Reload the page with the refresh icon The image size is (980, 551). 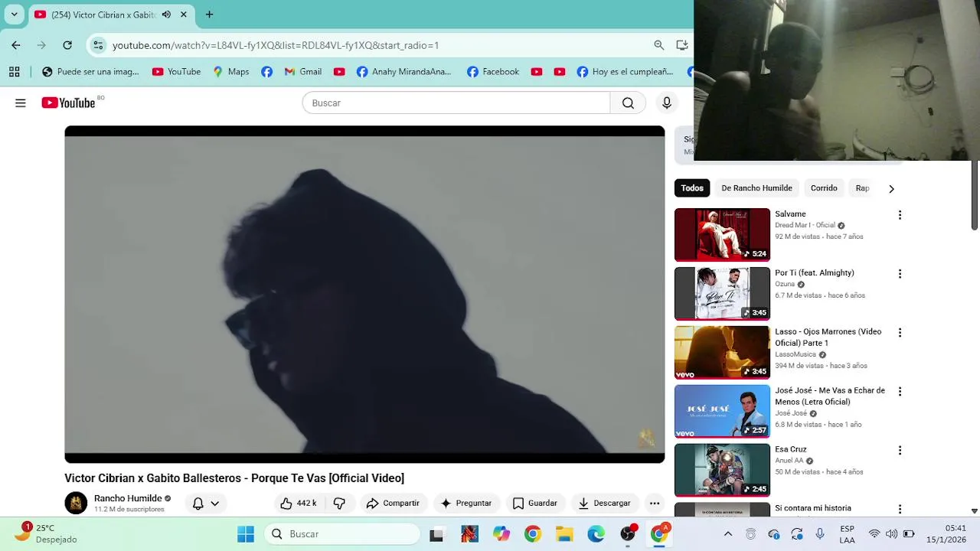(67, 45)
